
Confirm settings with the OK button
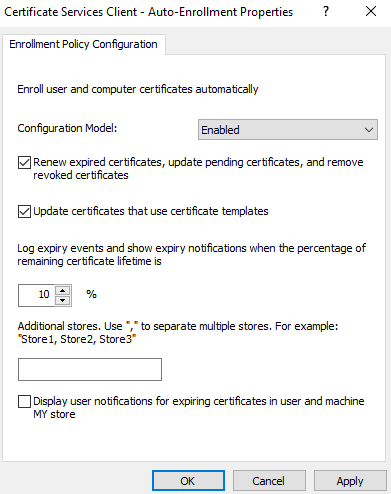coord(188,481)
